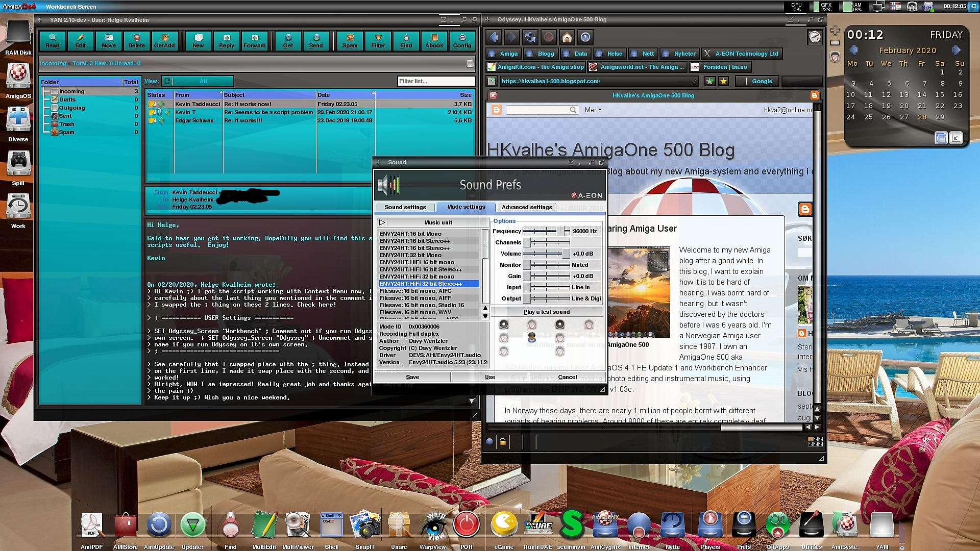
Task: Click Play a test sound button
Action: pyautogui.click(x=546, y=312)
